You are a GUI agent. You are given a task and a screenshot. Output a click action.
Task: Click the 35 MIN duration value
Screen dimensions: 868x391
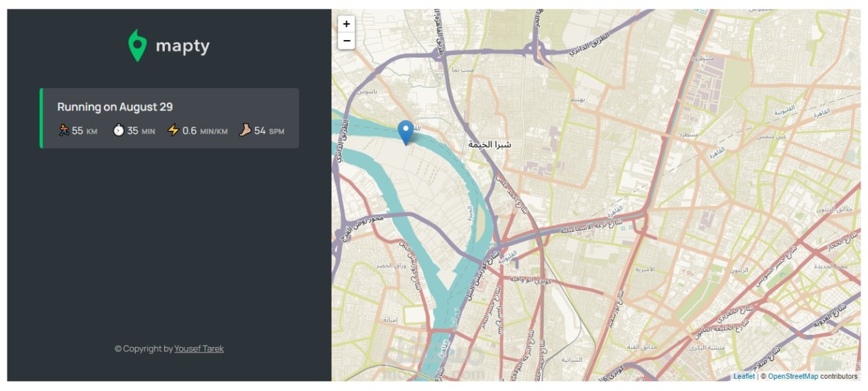pyautogui.click(x=140, y=131)
